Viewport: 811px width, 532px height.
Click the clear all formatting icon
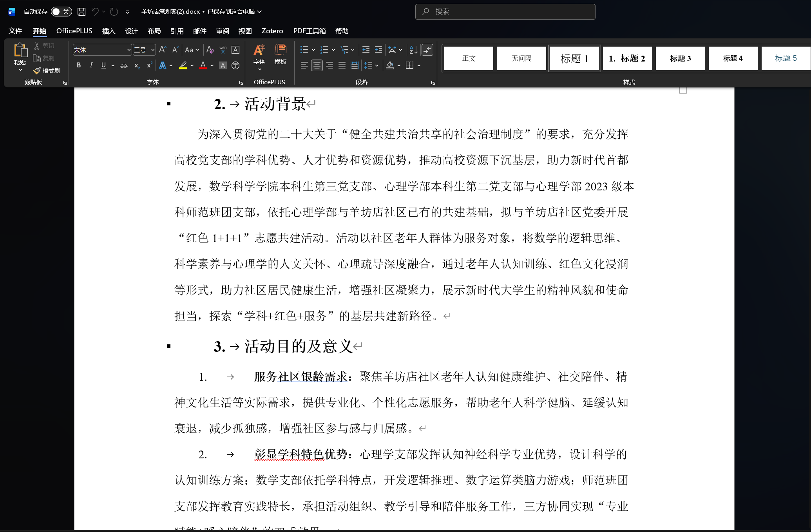210,50
